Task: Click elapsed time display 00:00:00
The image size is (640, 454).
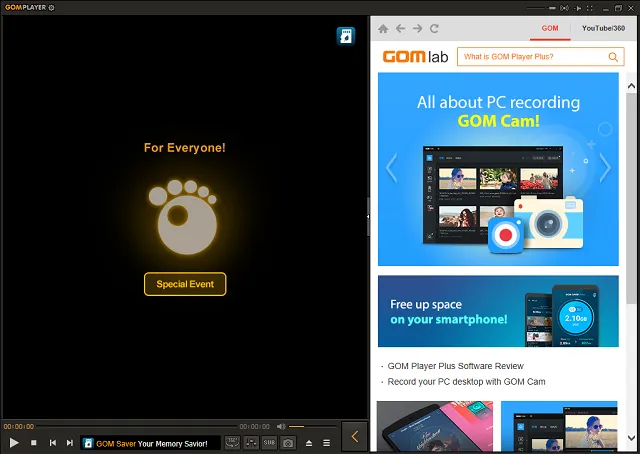Action: point(19,427)
